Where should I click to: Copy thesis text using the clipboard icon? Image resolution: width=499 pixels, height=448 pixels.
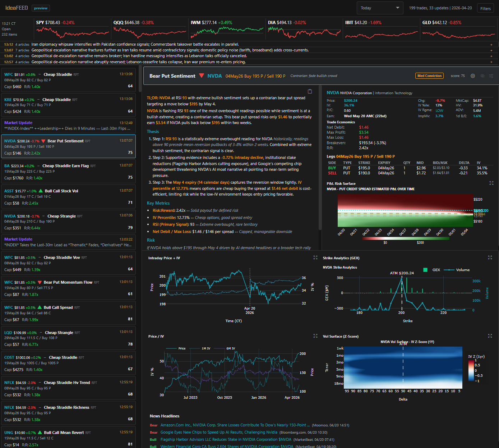pos(310,91)
